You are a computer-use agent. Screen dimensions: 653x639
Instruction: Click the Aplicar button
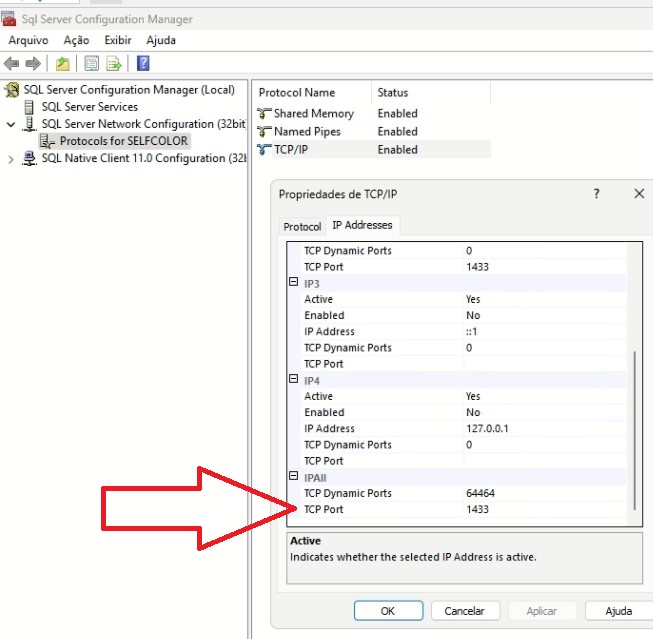(542, 611)
